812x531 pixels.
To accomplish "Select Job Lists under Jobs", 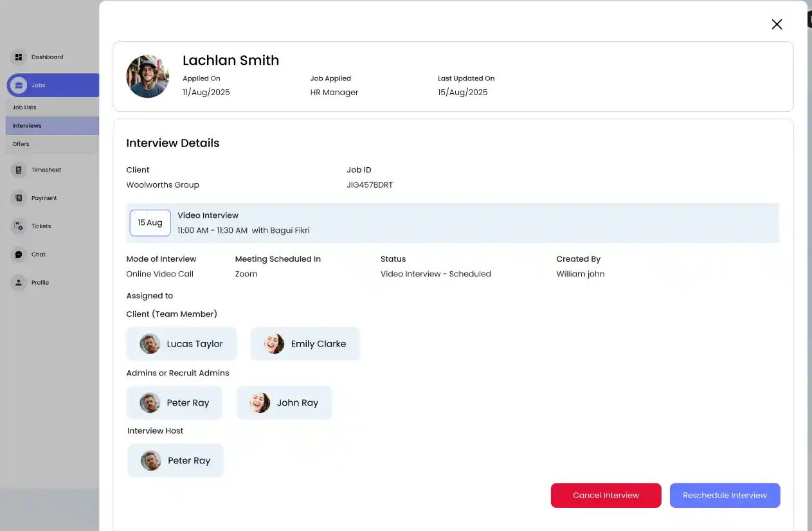I will (26, 107).
